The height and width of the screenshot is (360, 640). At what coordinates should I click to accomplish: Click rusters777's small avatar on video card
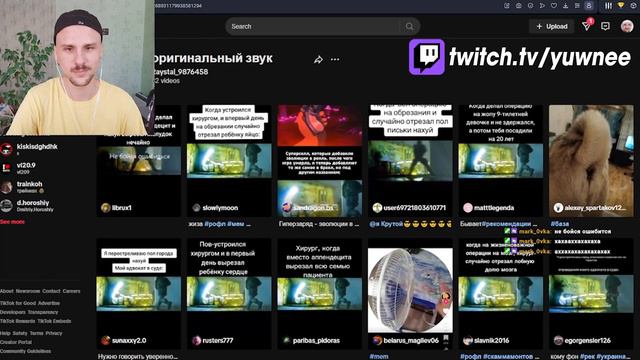click(x=196, y=340)
